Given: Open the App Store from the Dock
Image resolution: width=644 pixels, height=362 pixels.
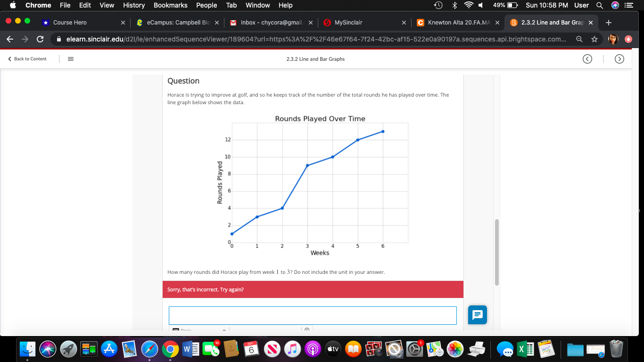Looking at the screenshot, I should tap(109, 349).
